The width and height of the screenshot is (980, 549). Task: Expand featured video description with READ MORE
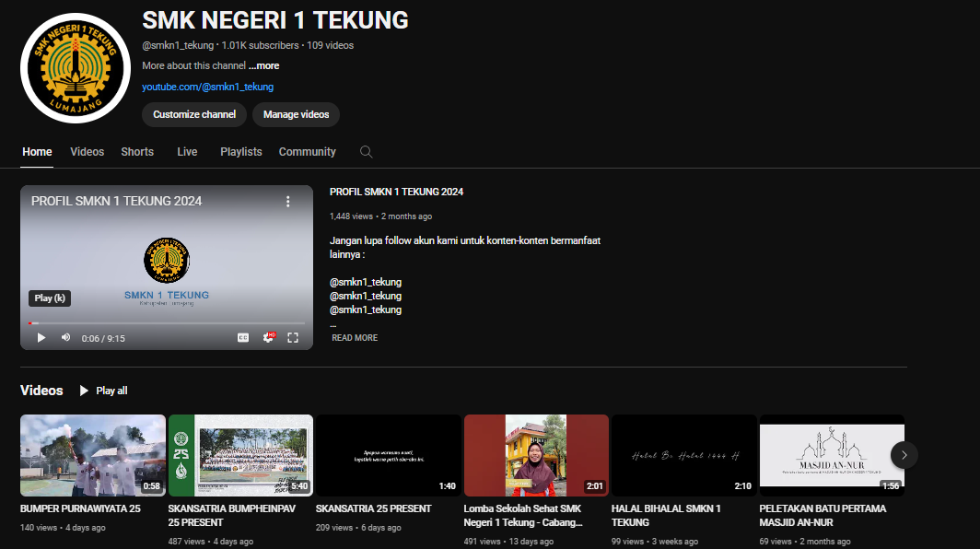tap(355, 338)
